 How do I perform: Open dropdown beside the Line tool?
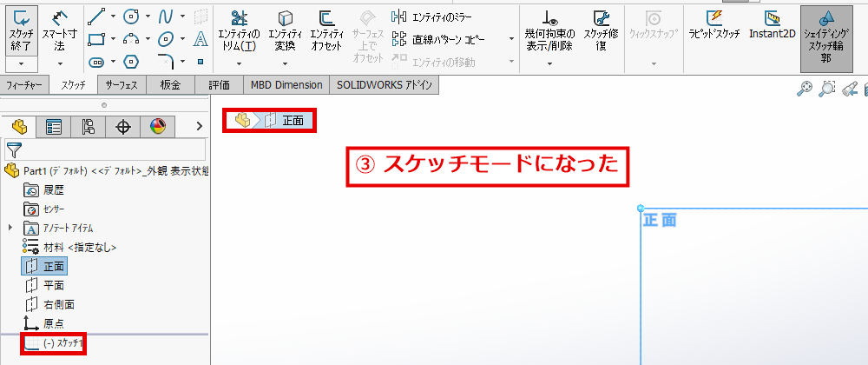114,17
